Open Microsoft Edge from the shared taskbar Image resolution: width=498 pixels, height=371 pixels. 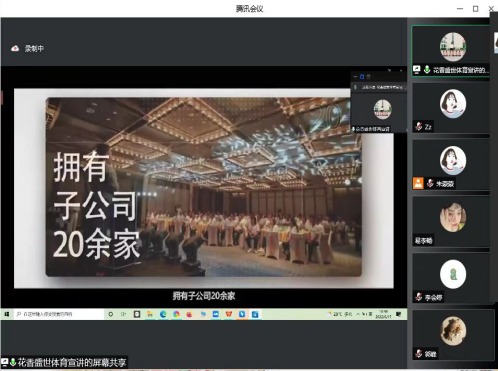163,314
